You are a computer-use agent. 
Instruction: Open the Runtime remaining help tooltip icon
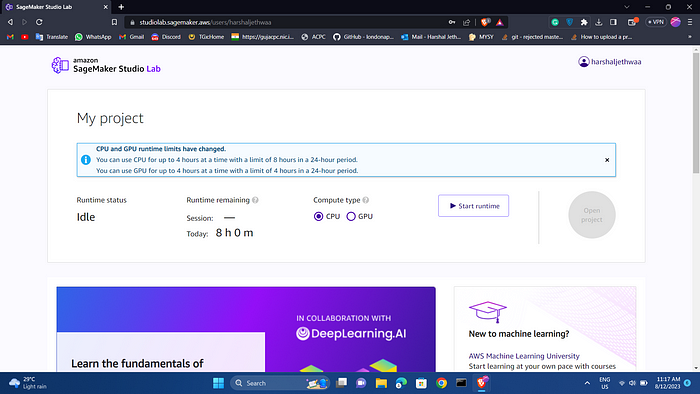click(x=255, y=200)
